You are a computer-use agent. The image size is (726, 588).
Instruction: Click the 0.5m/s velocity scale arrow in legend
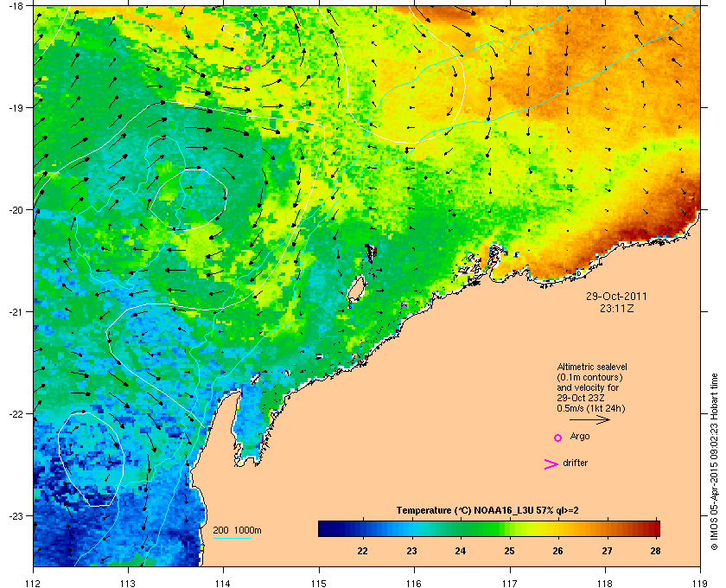pyautogui.click(x=589, y=419)
